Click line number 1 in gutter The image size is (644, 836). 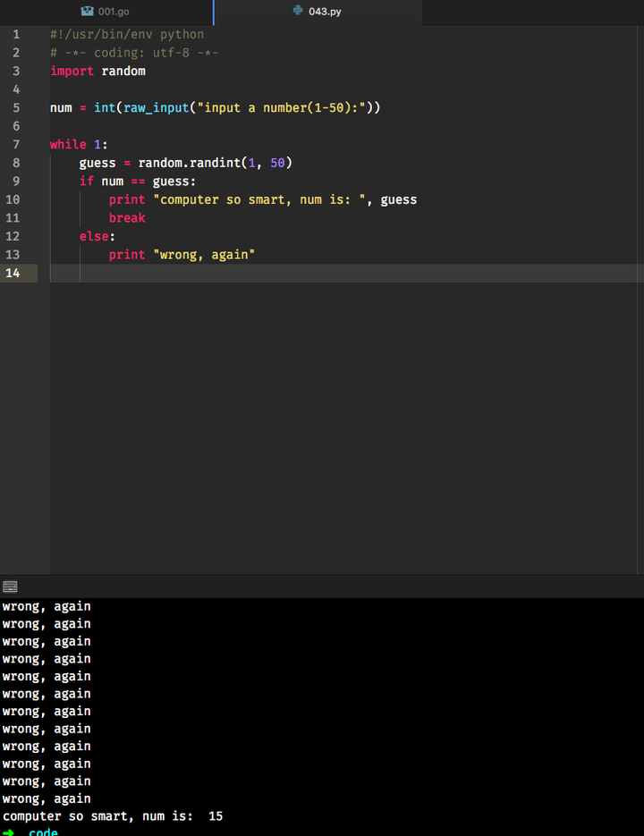click(x=16, y=35)
